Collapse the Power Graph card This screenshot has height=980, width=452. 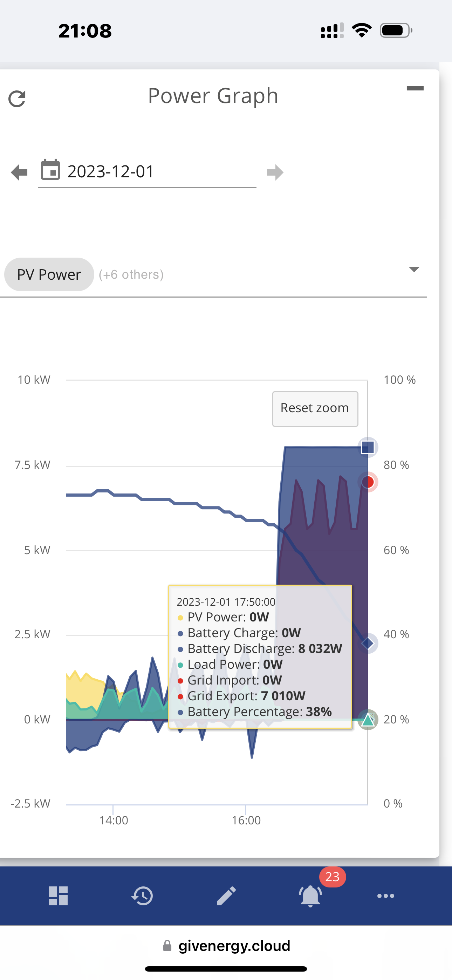pyautogui.click(x=415, y=88)
